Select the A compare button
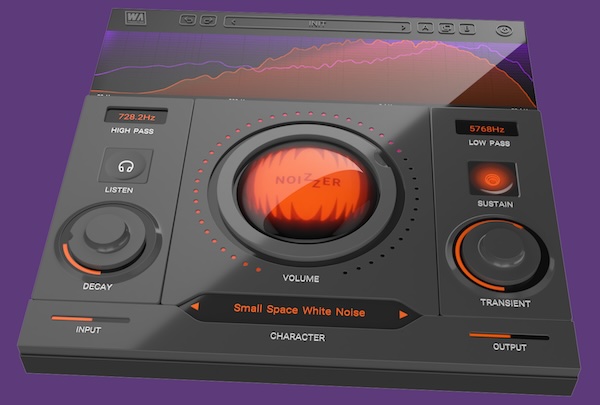The height and width of the screenshot is (405, 600). coord(425,27)
